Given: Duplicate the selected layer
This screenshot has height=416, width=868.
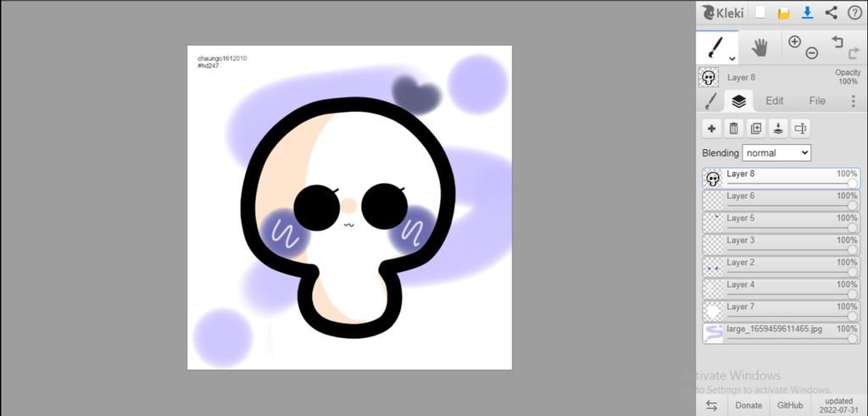Looking at the screenshot, I should [x=755, y=129].
